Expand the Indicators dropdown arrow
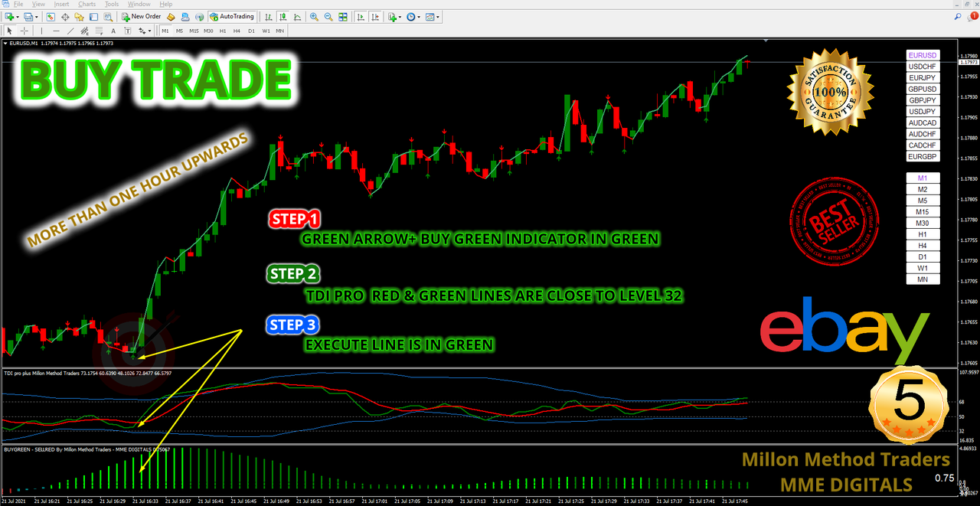Viewport: 980px width, 506px height. tap(400, 17)
